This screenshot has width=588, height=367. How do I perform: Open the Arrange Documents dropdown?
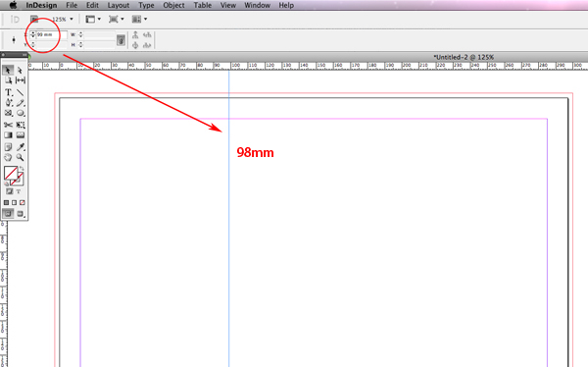point(140,20)
